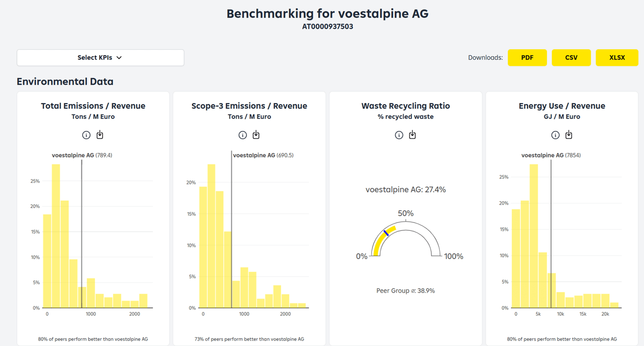The image size is (644, 346).
Task: Click the blue marker on the recycling gauge
Action: (x=386, y=233)
